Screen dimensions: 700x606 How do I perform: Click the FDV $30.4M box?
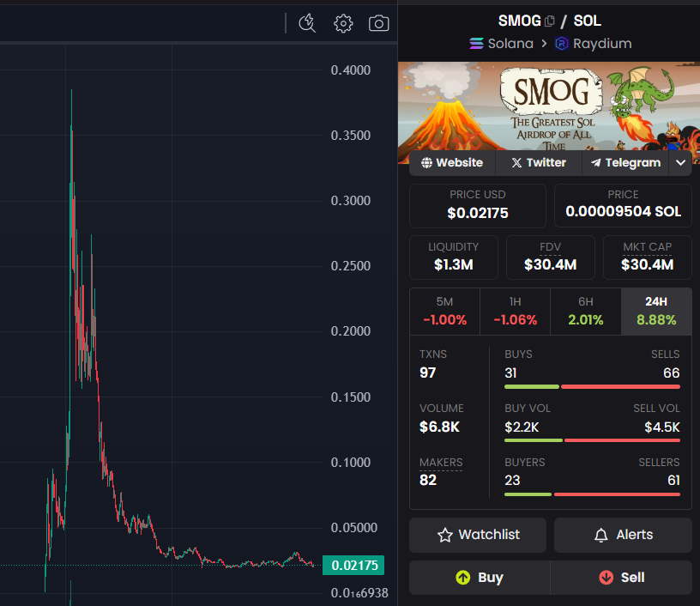click(x=551, y=258)
